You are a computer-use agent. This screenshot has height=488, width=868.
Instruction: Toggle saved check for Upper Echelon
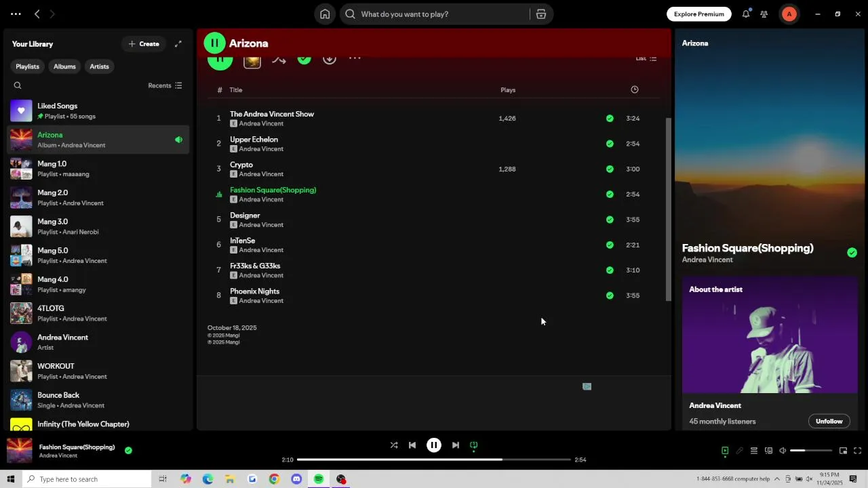(610, 144)
